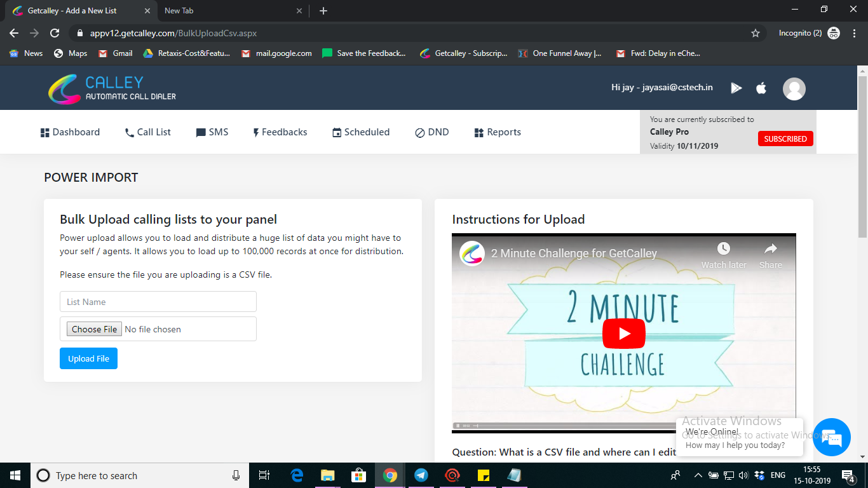
Task: Click the blue Upload File button
Action: (88, 358)
